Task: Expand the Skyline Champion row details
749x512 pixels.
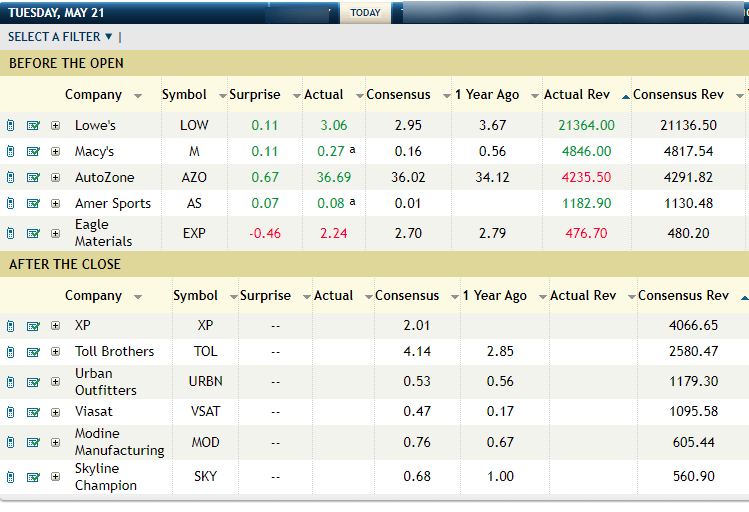Action: (55, 477)
